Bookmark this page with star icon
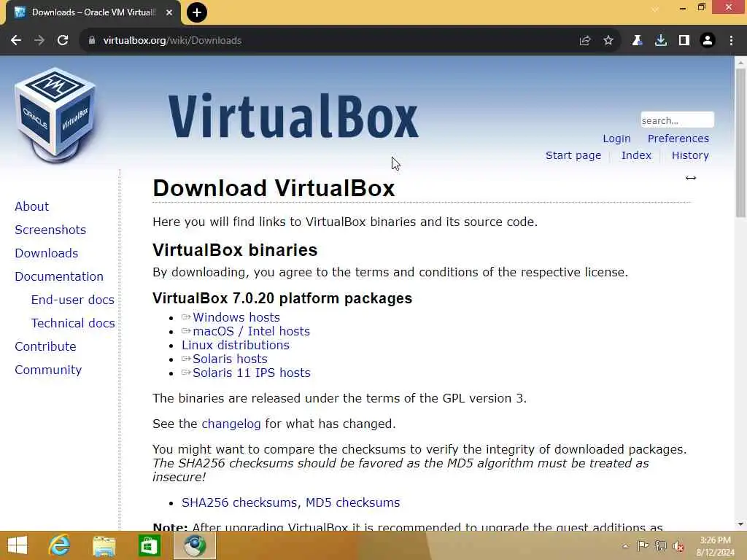This screenshot has height=560, width=747. pos(608,41)
